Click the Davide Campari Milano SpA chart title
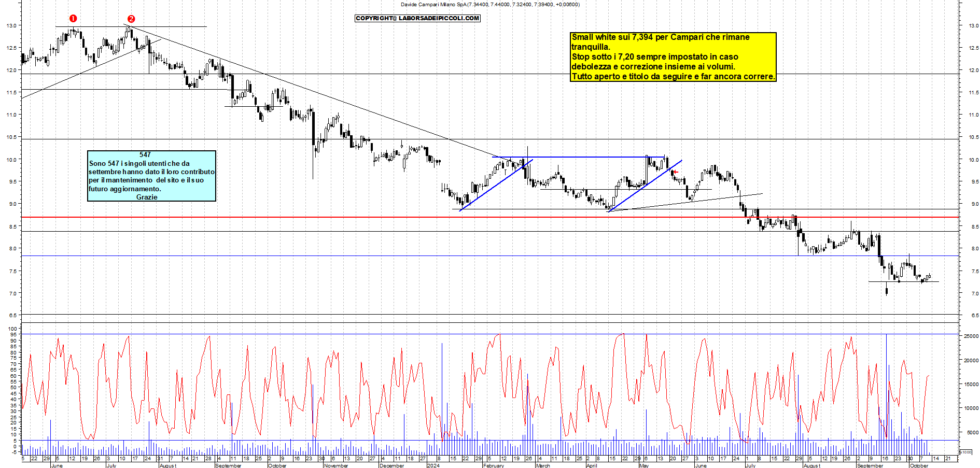This screenshot has height=468, width=980. point(490,5)
